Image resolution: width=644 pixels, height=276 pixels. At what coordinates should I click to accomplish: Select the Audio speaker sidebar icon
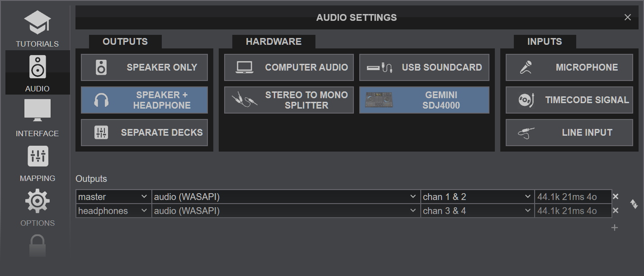37,72
